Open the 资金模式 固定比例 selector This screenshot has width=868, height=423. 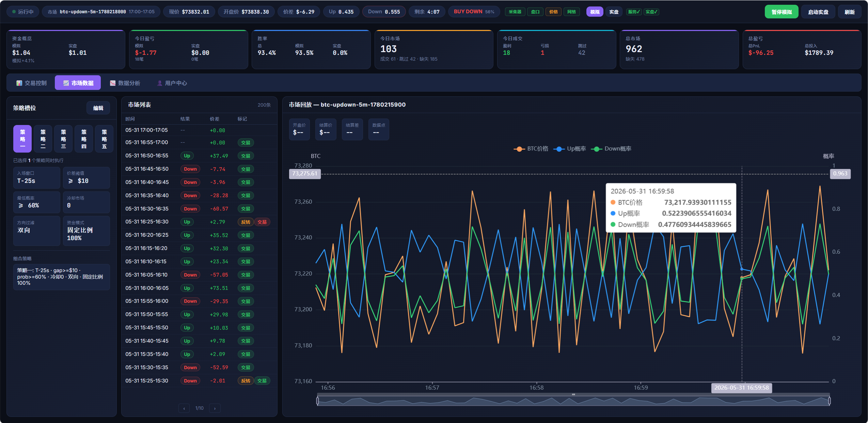click(86, 231)
